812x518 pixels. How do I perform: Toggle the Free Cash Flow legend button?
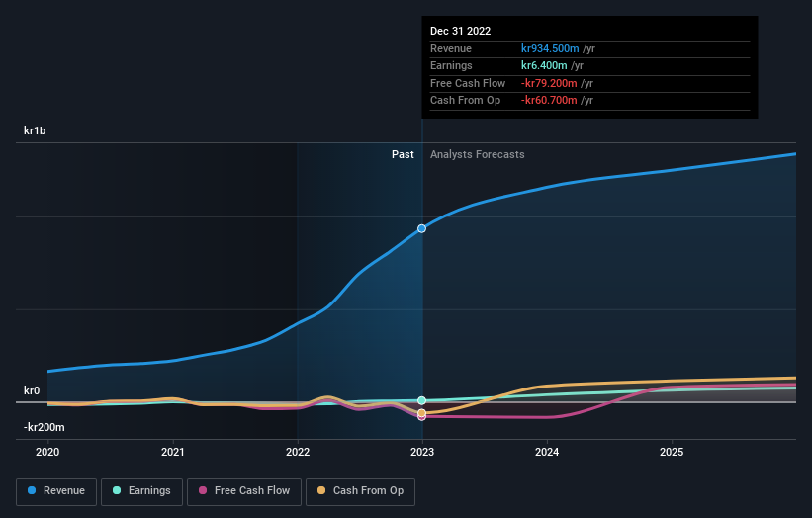pos(244,491)
